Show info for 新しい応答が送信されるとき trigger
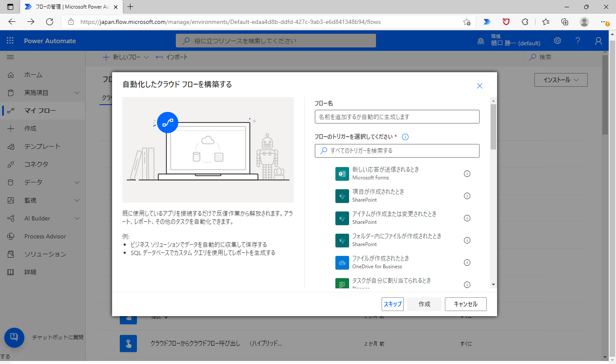 tap(467, 173)
